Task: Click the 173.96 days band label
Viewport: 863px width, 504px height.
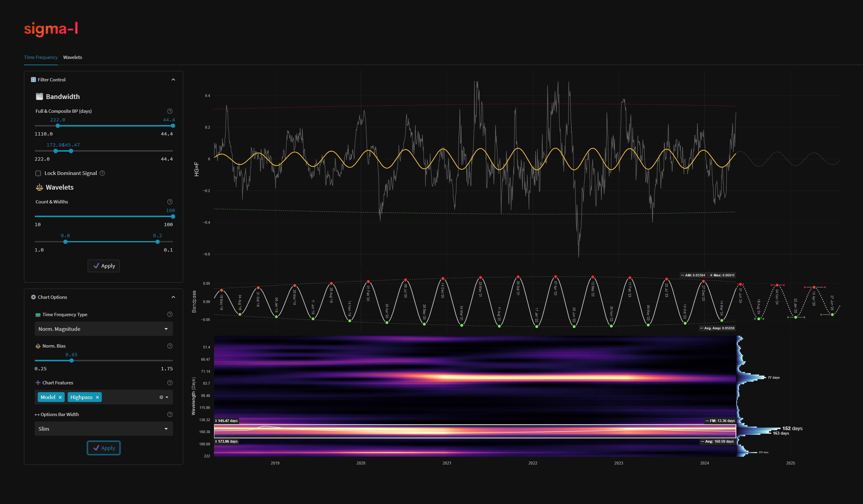Action: (227, 441)
